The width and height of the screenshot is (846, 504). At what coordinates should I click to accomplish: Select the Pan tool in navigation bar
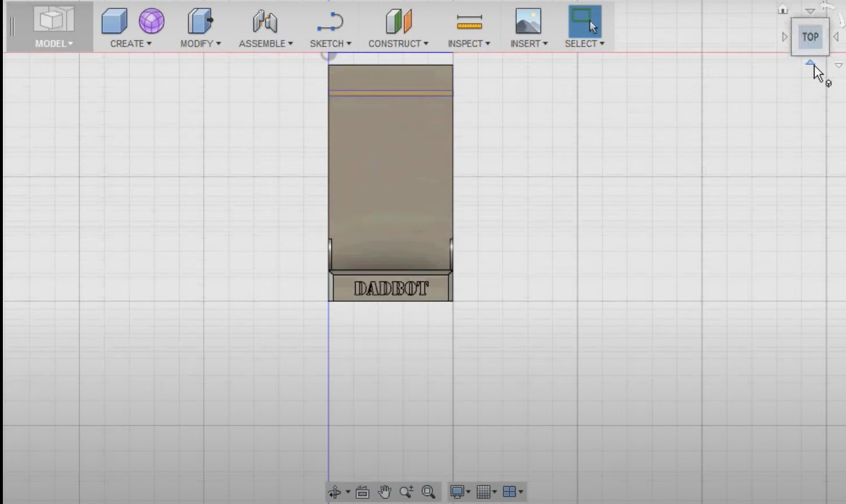coord(384,491)
